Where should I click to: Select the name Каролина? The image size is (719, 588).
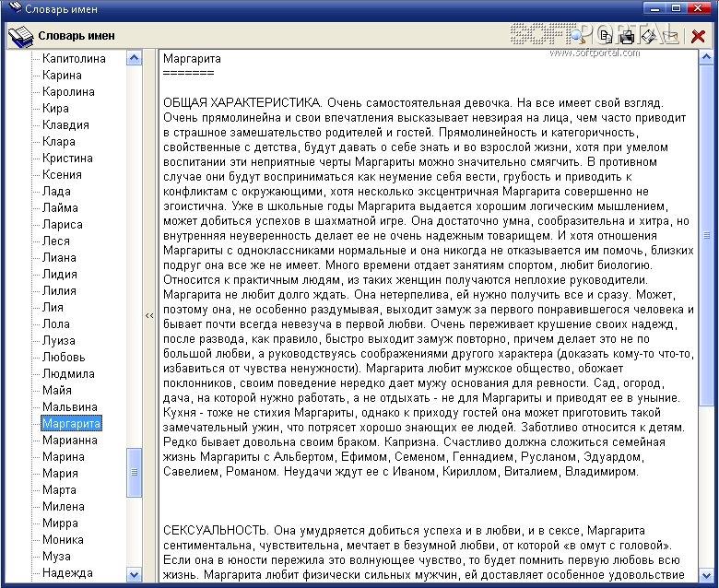click(x=68, y=91)
